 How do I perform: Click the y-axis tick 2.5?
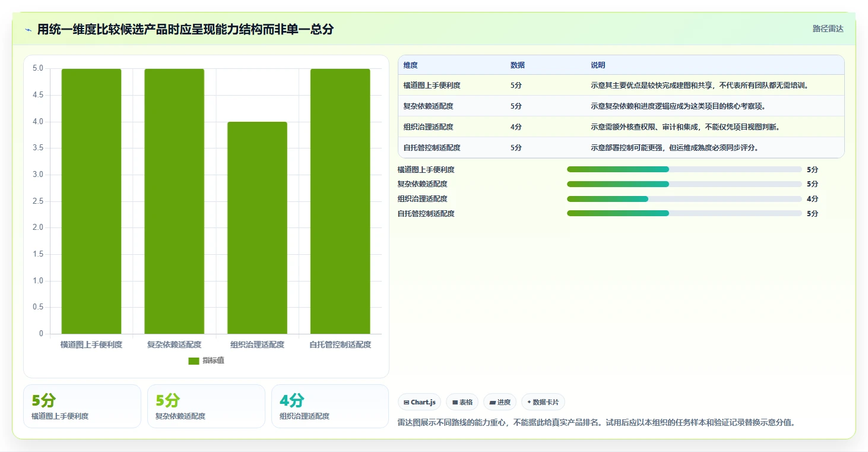coord(38,201)
